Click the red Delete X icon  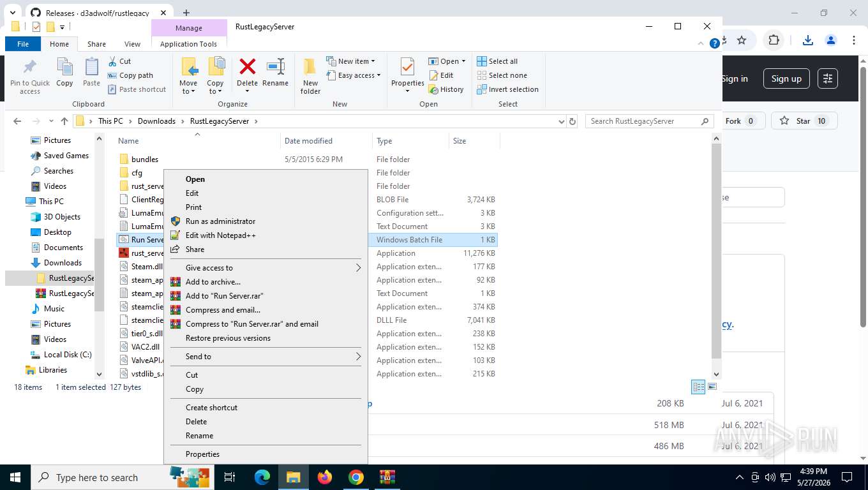247,66
